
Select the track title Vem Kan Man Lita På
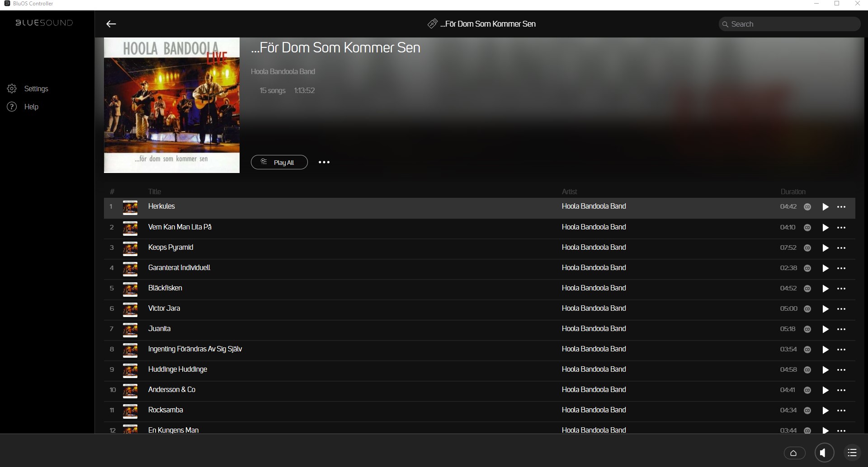[x=180, y=227]
